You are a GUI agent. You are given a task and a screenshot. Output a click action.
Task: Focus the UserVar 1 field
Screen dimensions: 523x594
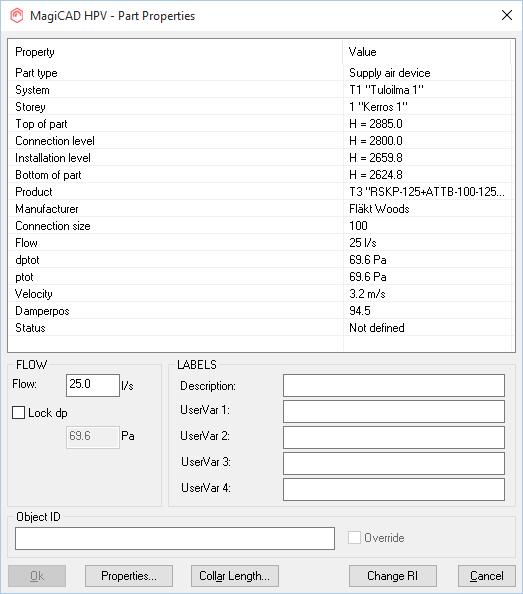[394, 411]
